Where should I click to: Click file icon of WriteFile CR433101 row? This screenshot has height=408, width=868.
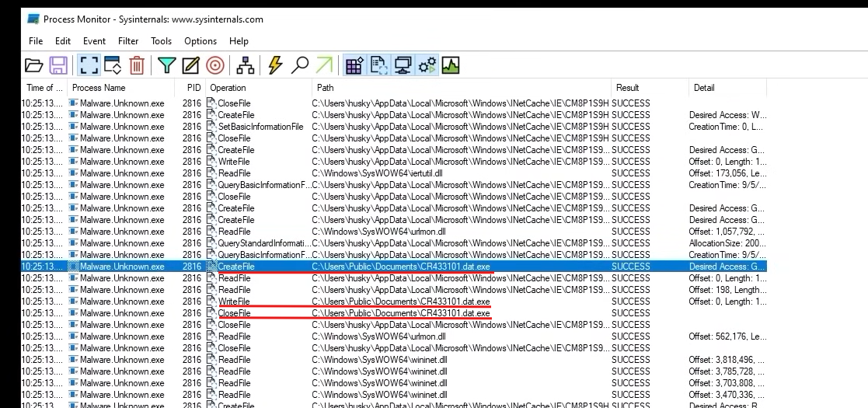(x=211, y=302)
